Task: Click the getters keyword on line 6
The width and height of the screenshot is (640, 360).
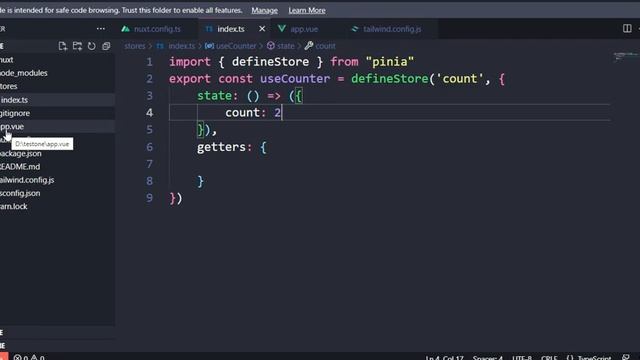Action: pos(221,147)
